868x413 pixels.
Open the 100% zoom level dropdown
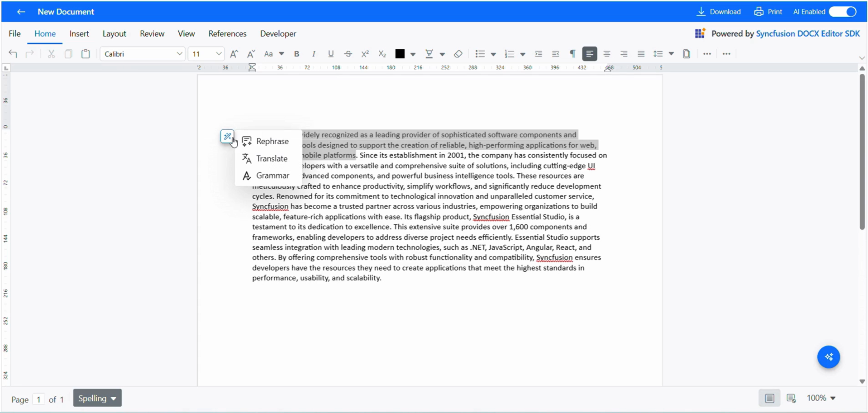(821, 398)
